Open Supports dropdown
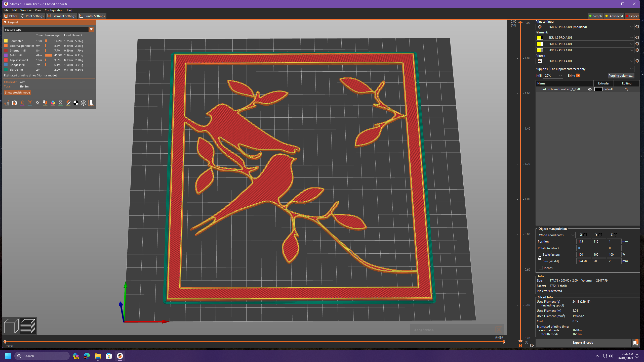The height and width of the screenshot is (362, 644). 591,69
